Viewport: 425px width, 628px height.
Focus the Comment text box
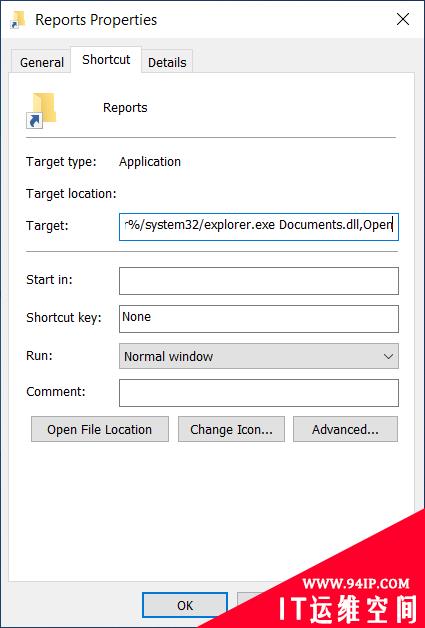point(259,393)
